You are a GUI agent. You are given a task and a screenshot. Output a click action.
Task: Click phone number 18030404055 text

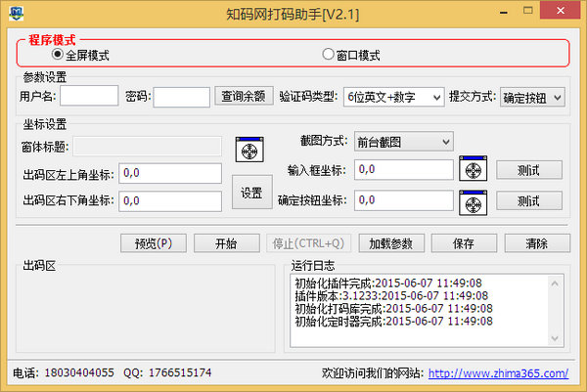pyautogui.click(x=79, y=372)
